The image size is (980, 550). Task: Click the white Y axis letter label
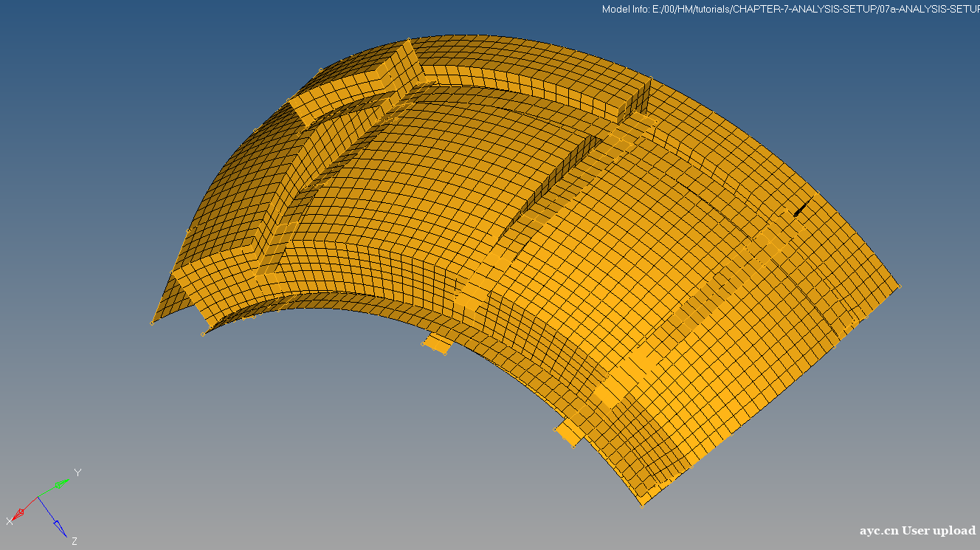[77, 472]
